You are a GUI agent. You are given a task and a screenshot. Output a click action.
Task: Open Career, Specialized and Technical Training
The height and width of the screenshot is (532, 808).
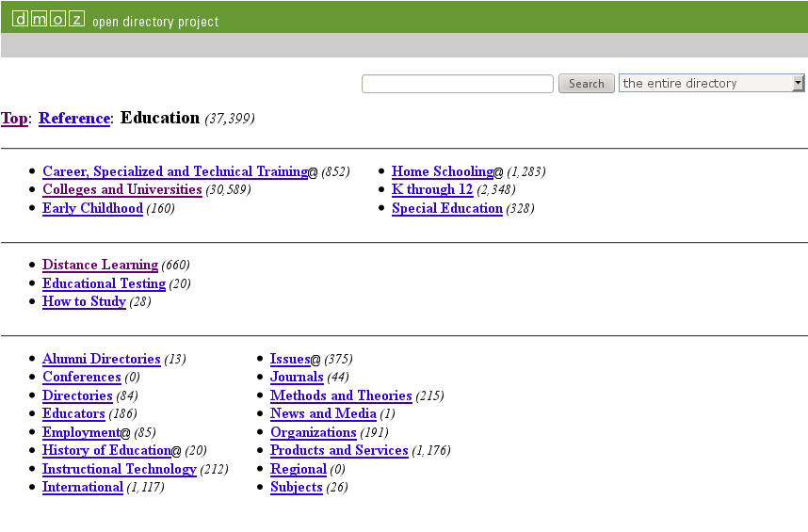tap(174, 172)
